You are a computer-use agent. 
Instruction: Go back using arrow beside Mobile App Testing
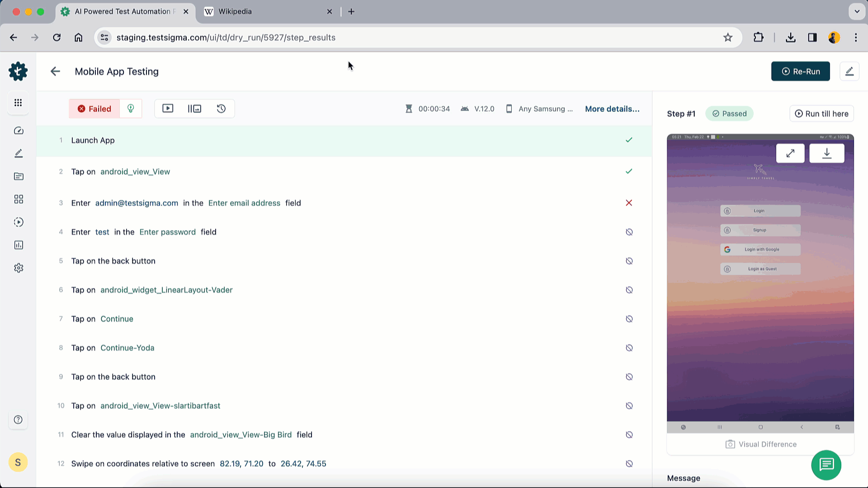[55, 71]
